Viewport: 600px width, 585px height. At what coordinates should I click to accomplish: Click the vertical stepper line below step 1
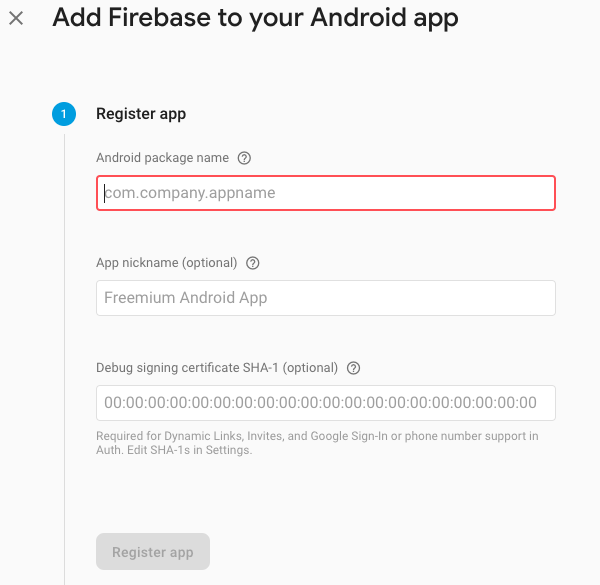click(x=64, y=350)
